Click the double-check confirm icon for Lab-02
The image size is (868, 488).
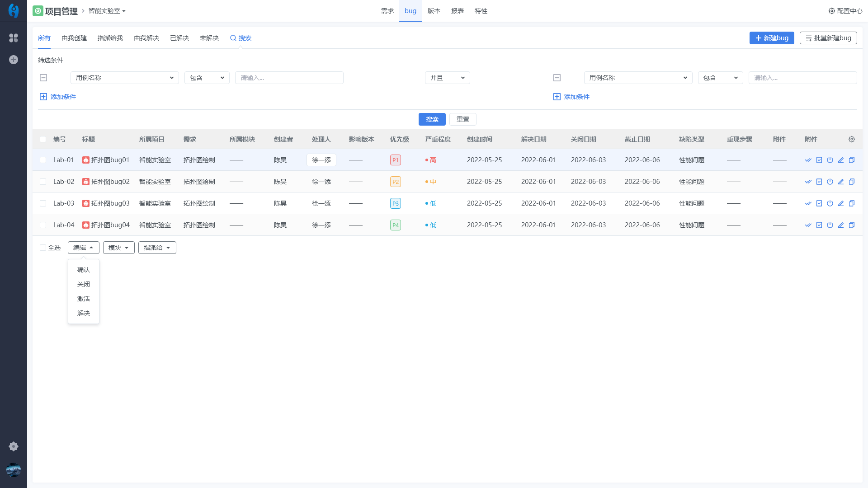pos(808,182)
